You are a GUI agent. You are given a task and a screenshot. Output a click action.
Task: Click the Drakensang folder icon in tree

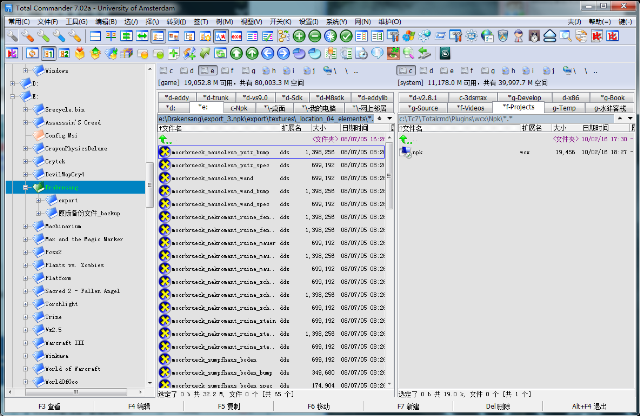39,187
